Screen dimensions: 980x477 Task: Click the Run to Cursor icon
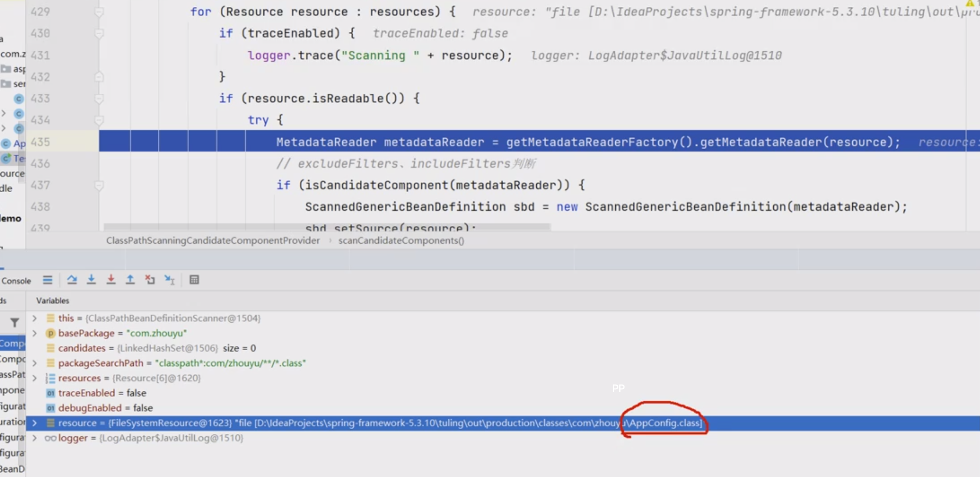[x=170, y=280]
